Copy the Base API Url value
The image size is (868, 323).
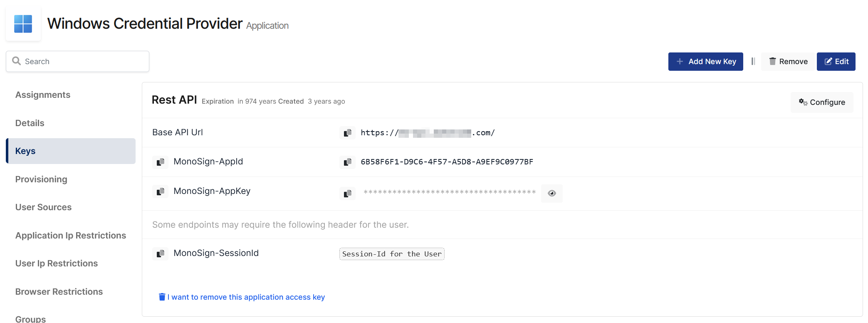point(347,133)
